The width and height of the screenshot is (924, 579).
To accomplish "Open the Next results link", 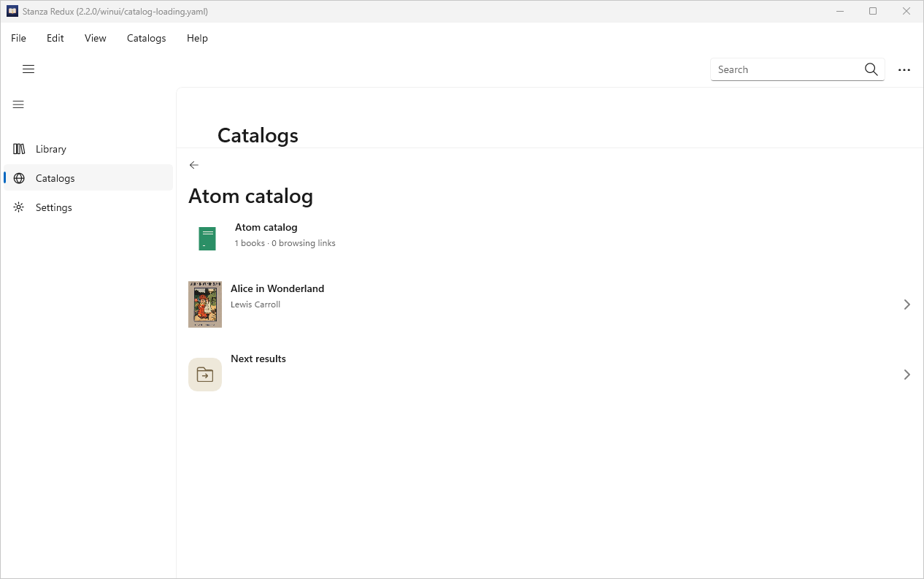I will (x=258, y=358).
